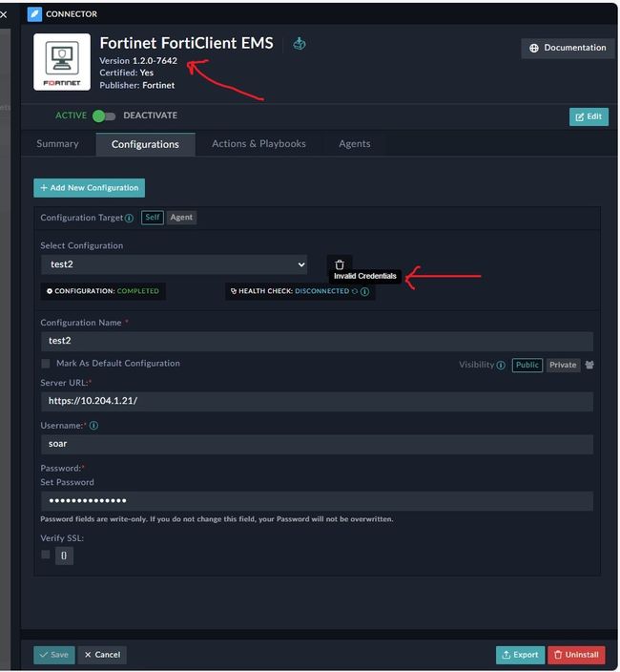Click the Fortinet FortiClient EMS logo thumbnail
Image resolution: width=620 pixels, height=672 pixels.
[x=62, y=62]
